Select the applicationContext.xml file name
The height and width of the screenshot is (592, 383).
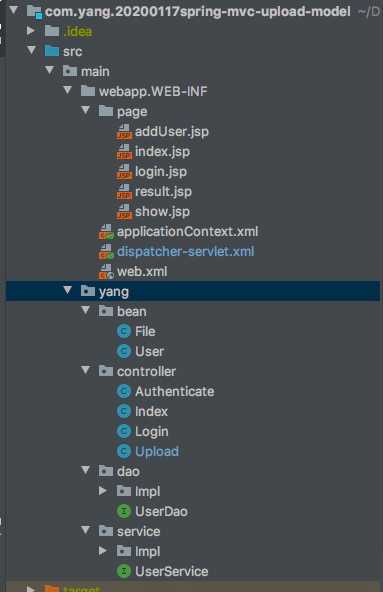tap(188, 231)
